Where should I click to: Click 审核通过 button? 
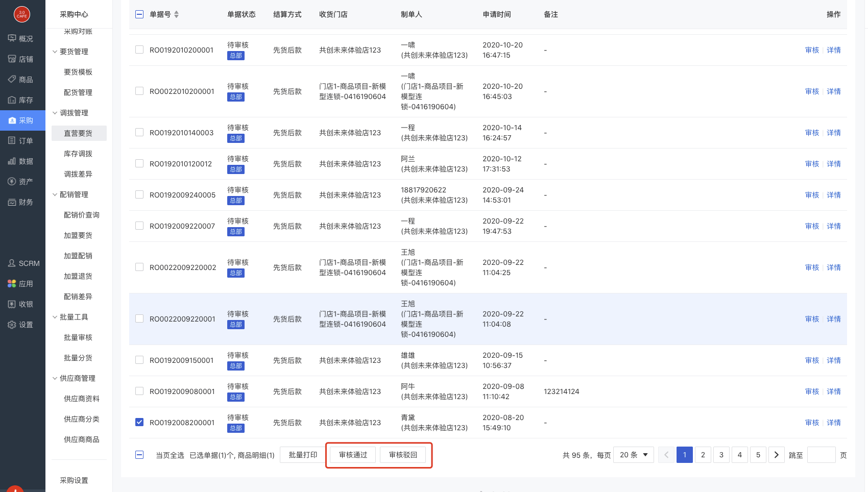(353, 455)
